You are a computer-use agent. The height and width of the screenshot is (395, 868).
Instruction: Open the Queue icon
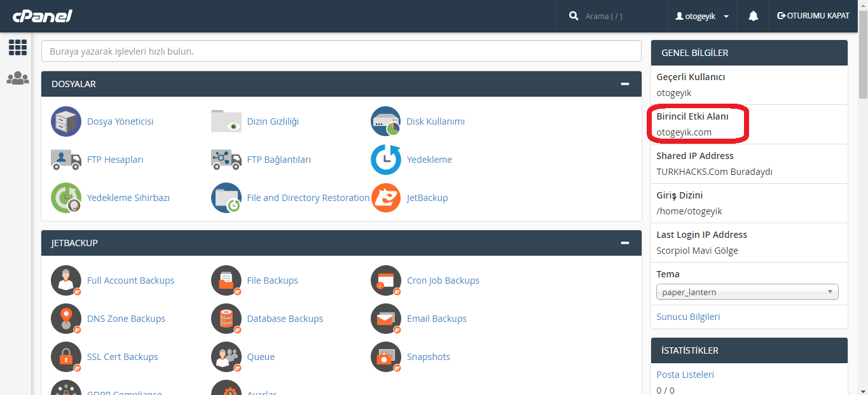point(226,357)
